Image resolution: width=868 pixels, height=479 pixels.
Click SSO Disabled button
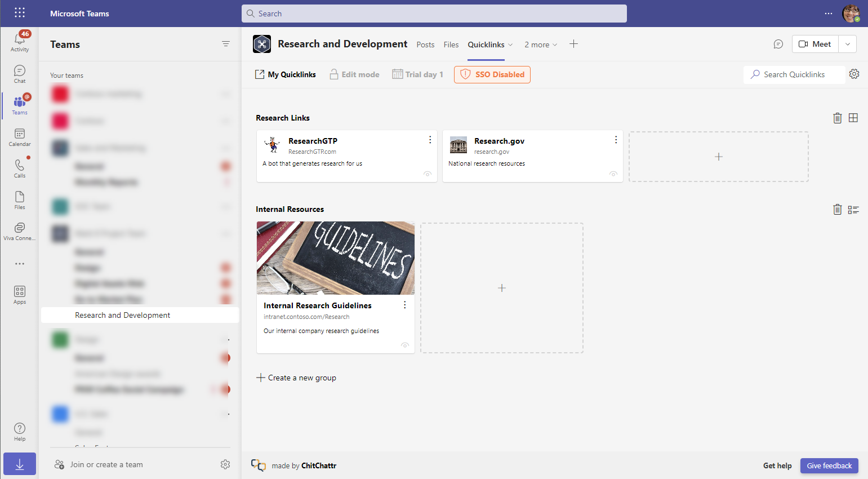click(492, 74)
